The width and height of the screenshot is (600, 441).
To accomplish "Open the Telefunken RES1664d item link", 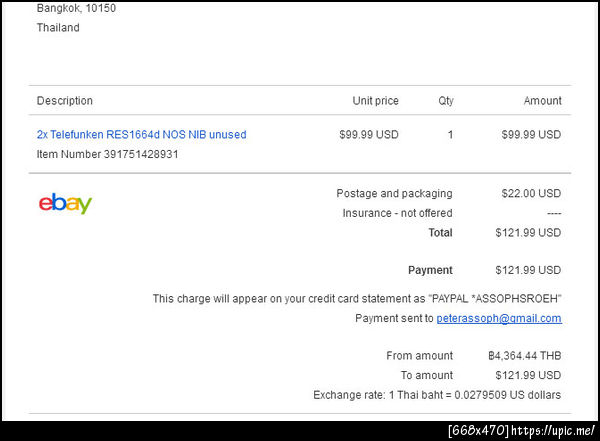I will coord(141,134).
